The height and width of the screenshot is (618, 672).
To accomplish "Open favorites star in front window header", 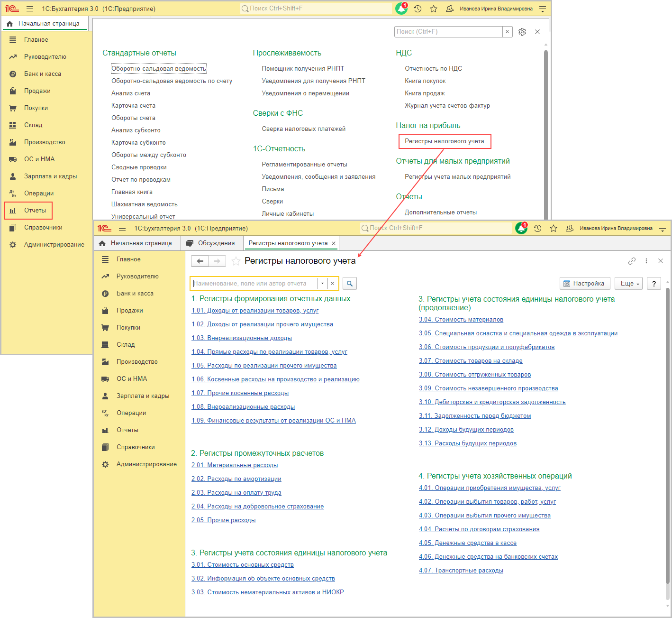I will tap(554, 228).
